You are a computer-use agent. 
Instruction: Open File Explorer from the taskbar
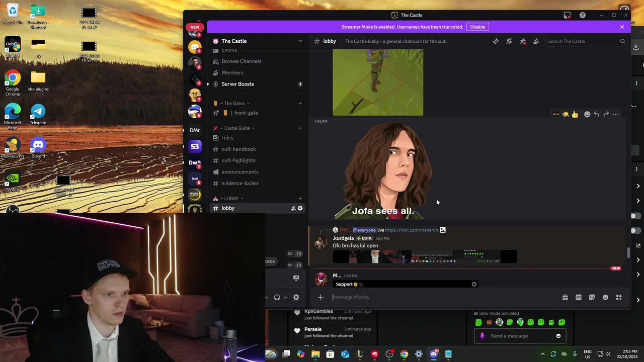point(315,354)
